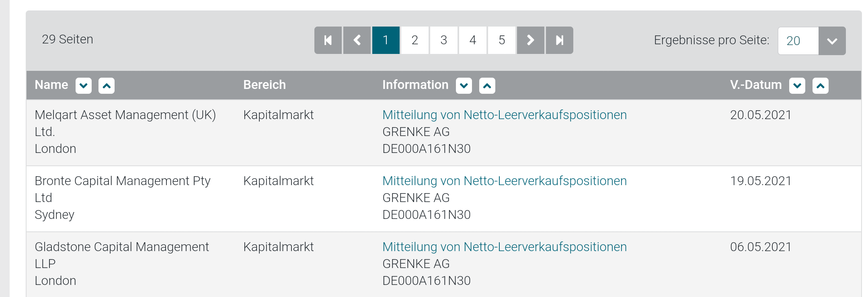The image size is (868, 297).
Task: Sort the Name column descending
Action: coord(83,85)
